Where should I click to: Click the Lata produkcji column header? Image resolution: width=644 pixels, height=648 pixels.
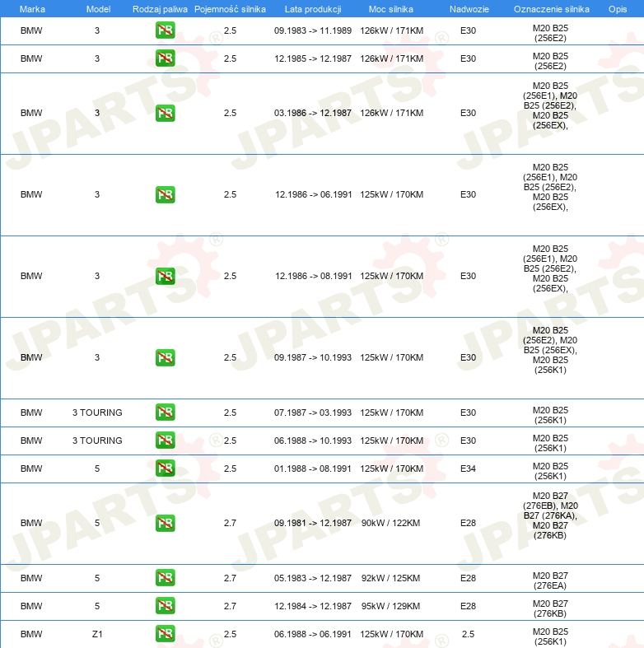313,9
